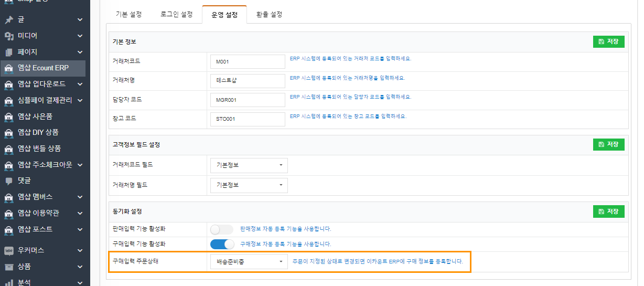
Task: Expand the 엠샵 멤버스 submenu arrow
Action: tap(80, 197)
